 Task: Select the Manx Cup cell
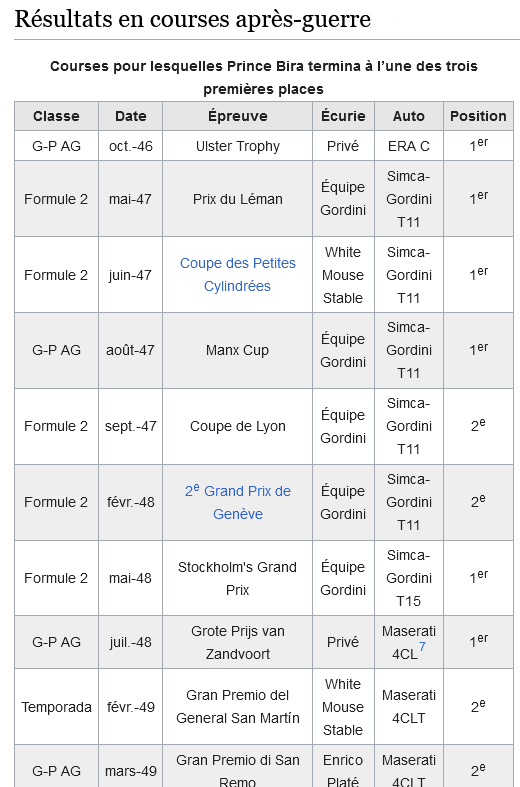click(237, 350)
